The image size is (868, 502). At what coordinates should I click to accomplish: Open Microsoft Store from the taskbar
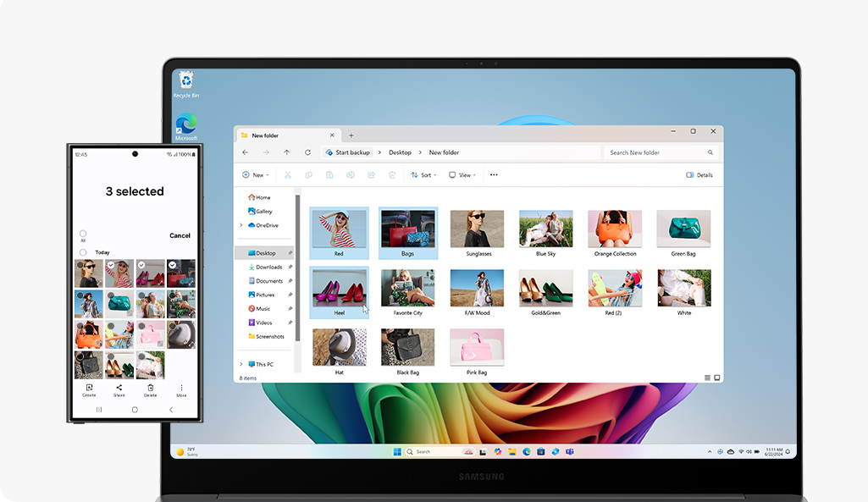(541, 452)
